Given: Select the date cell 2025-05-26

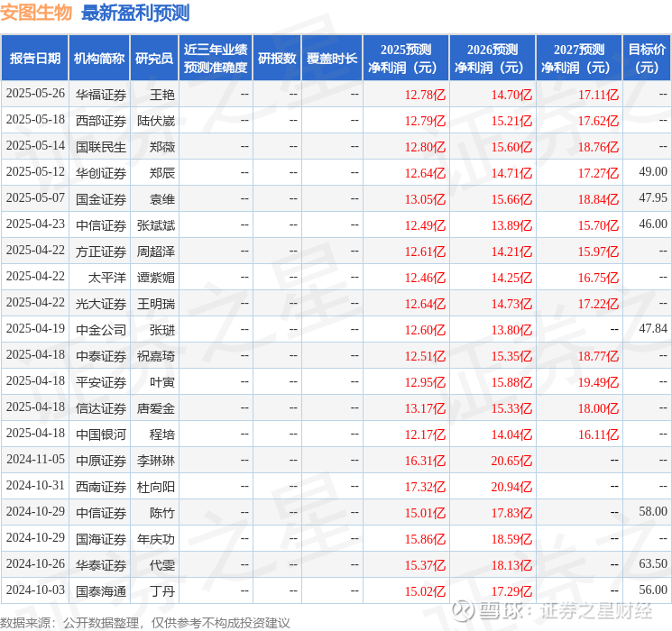Looking at the screenshot, I should point(35,94).
